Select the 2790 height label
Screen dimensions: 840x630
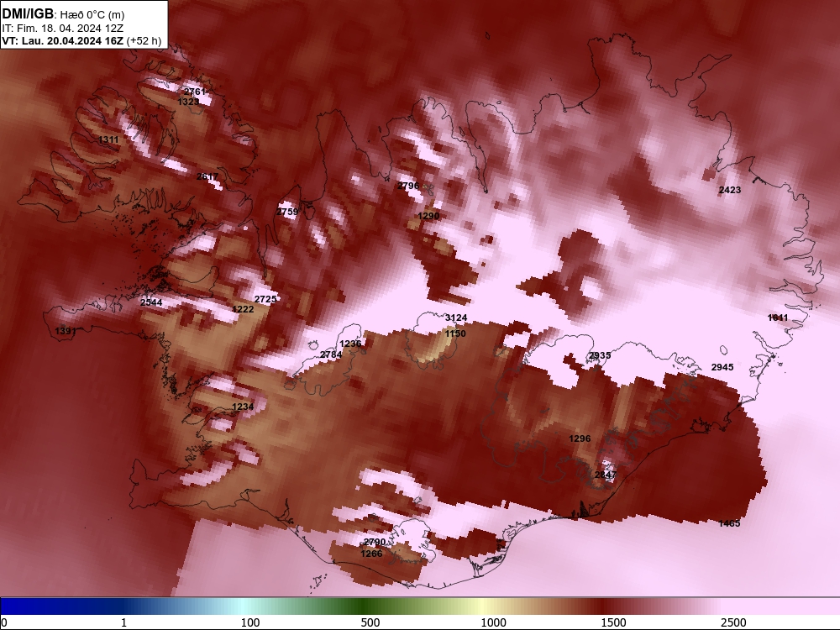(x=375, y=542)
